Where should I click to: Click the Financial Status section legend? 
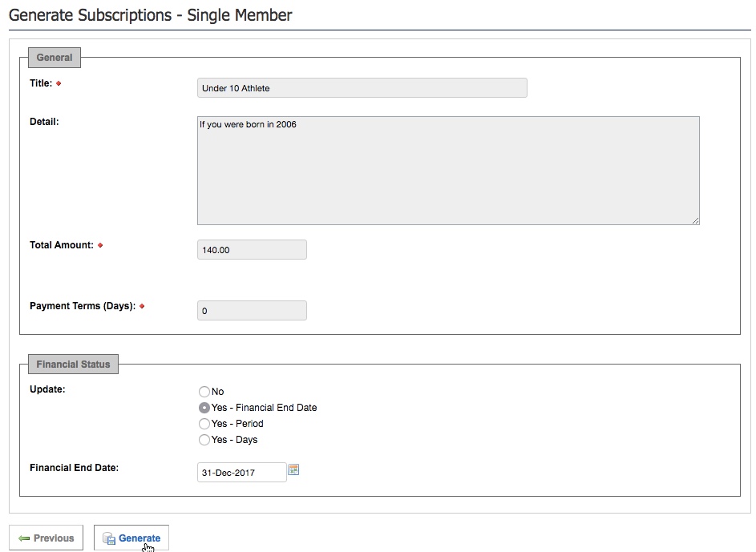pyautogui.click(x=73, y=365)
